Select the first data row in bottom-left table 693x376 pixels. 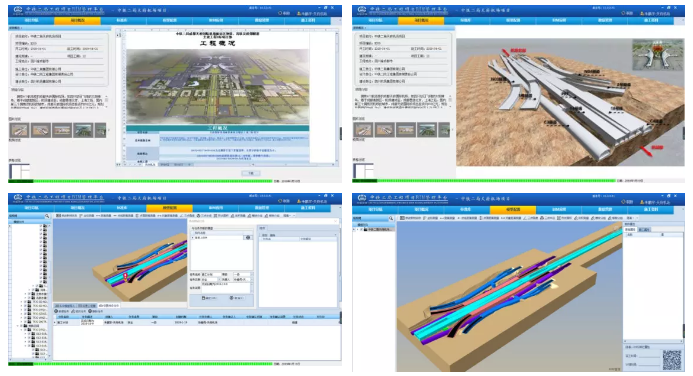(197, 323)
